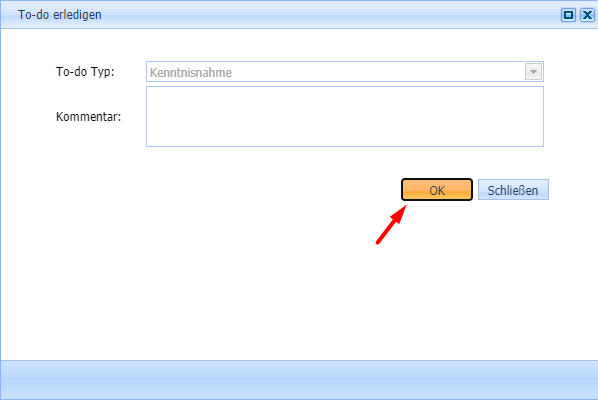Close the dialog with the X icon
The image size is (598, 400).
pos(587,15)
